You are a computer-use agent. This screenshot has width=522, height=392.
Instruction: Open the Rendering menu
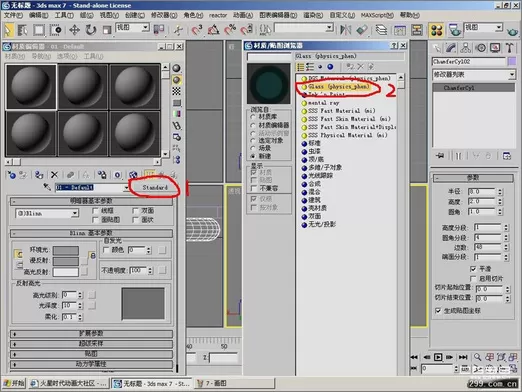point(313,15)
